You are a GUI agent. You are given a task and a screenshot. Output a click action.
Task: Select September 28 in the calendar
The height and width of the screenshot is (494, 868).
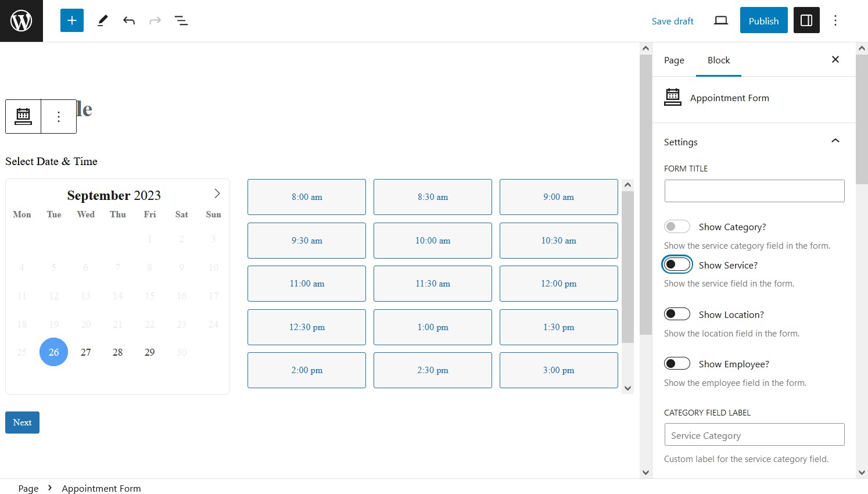(x=117, y=352)
